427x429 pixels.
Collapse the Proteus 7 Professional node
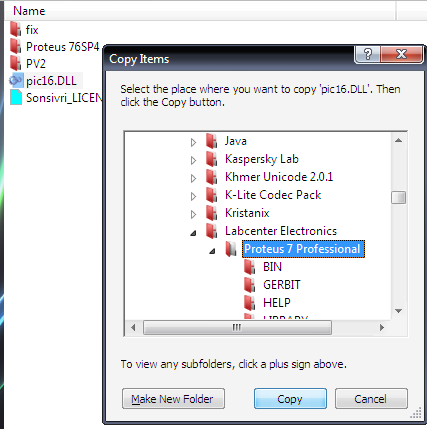pyautogui.click(x=212, y=251)
